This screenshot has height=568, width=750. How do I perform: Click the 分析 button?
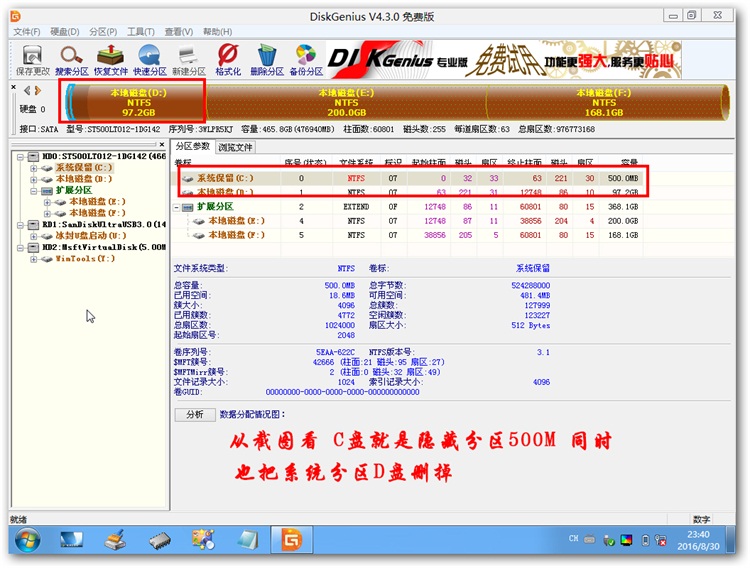pos(195,414)
